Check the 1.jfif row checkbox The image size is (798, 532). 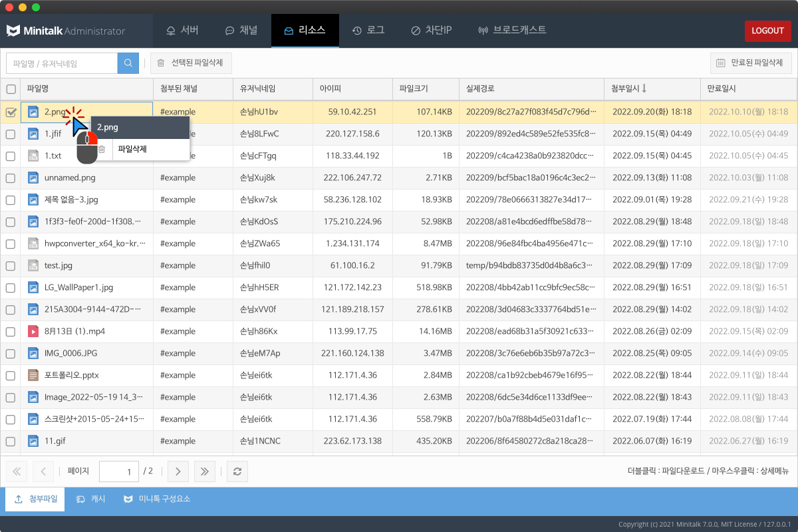pos(11,134)
